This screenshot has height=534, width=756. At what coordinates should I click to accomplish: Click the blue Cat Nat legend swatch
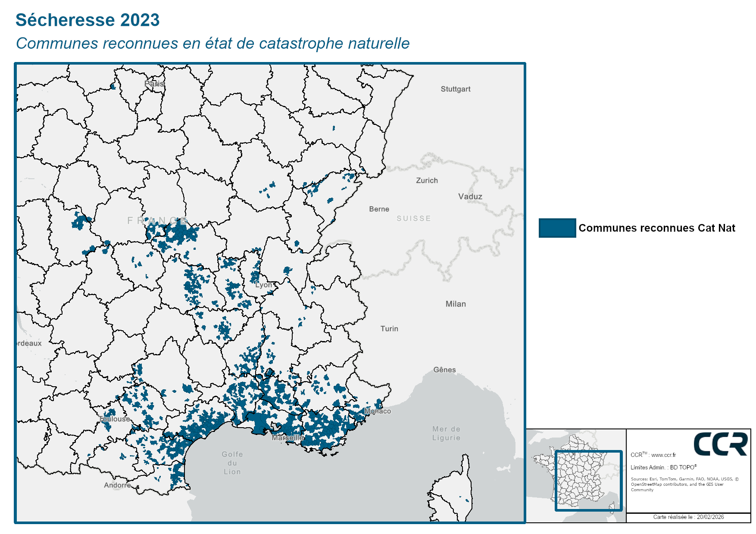pos(557,228)
